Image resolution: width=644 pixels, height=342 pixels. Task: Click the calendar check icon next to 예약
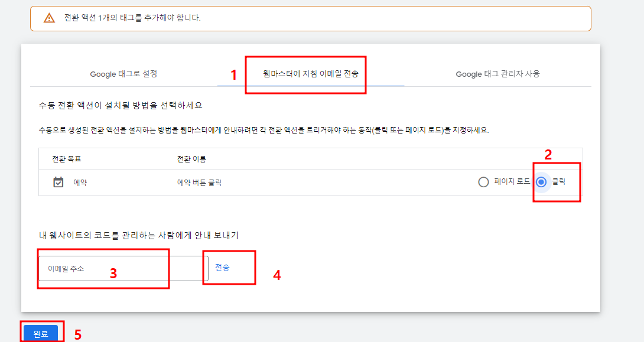pyautogui.click(x=58, y=182)
